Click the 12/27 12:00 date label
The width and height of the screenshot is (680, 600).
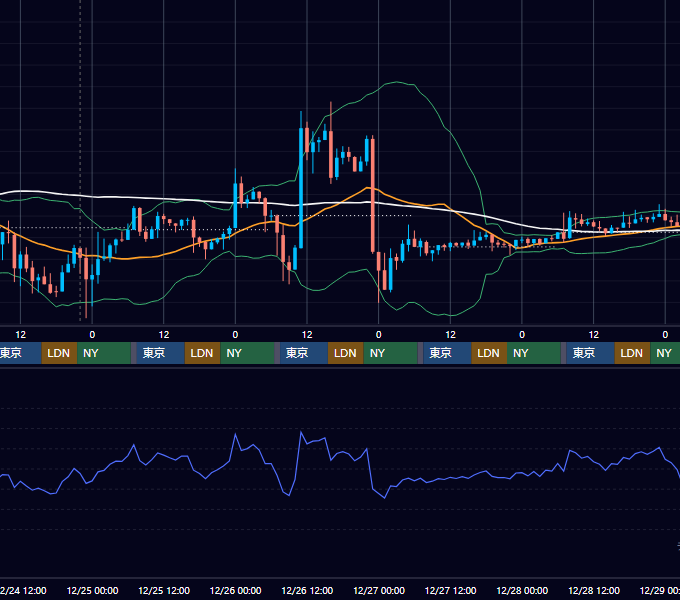(x=451, y=590)
